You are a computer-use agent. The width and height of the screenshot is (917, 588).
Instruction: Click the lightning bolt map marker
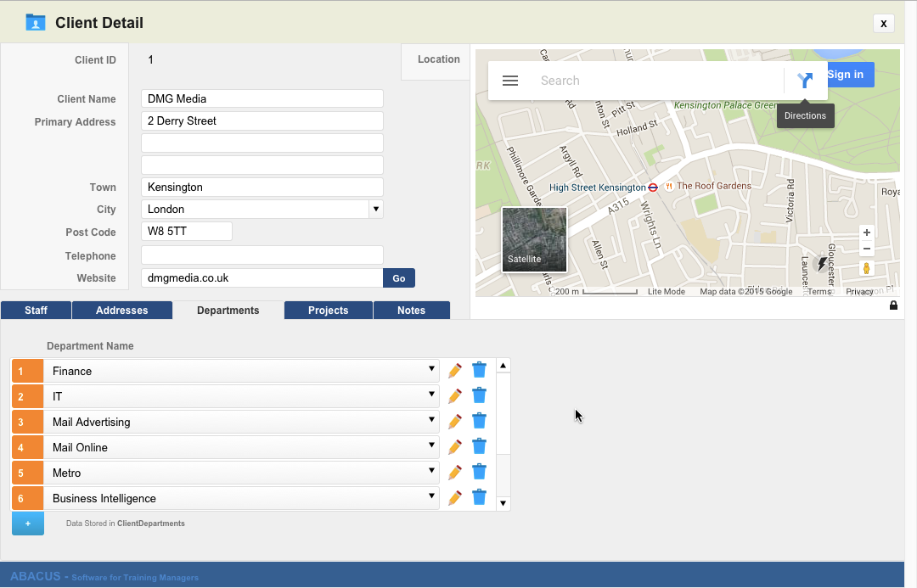(x=822, y=264)
